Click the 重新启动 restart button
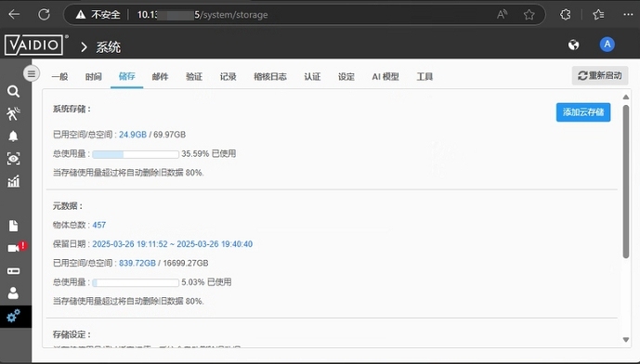The image size is (640, 364). click(599, 75)
